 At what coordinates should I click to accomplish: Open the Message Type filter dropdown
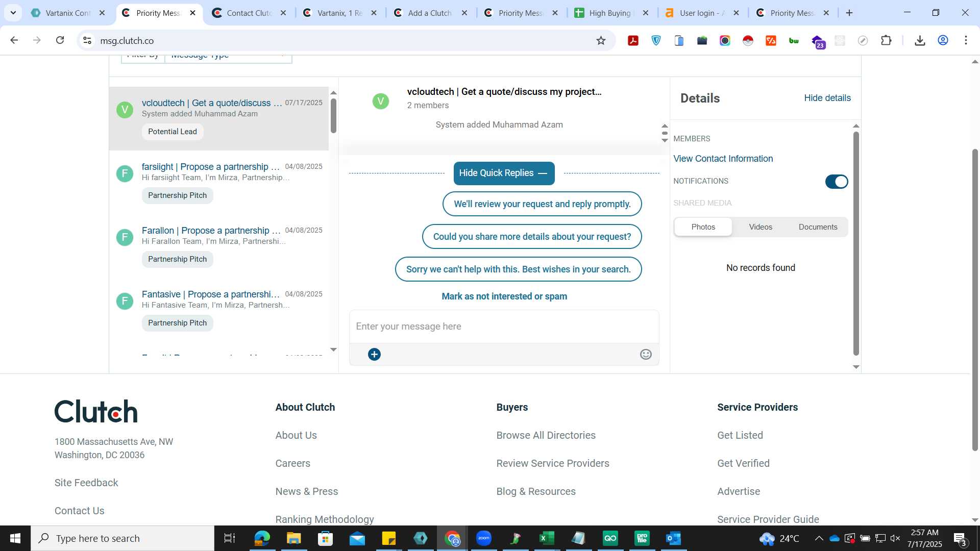coord(228,57)
